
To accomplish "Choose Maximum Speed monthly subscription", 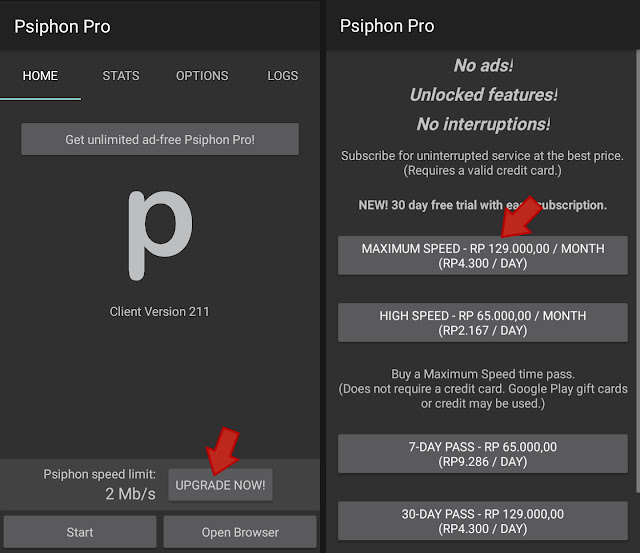I will (483, 255).
